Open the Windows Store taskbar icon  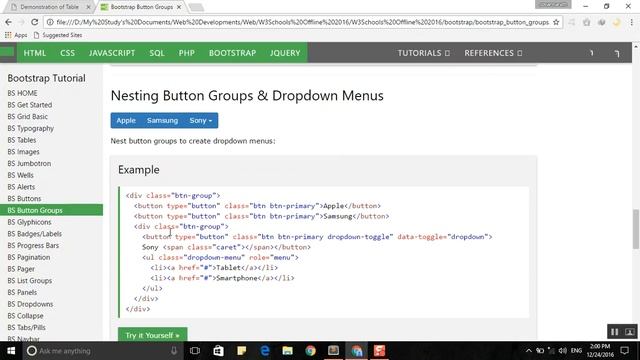click(x=218, y=351)
